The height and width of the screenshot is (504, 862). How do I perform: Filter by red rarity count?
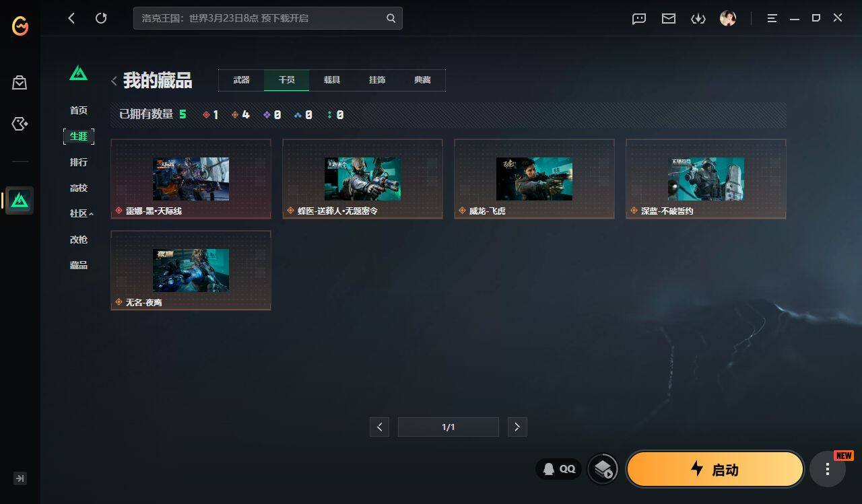point(211,115)
